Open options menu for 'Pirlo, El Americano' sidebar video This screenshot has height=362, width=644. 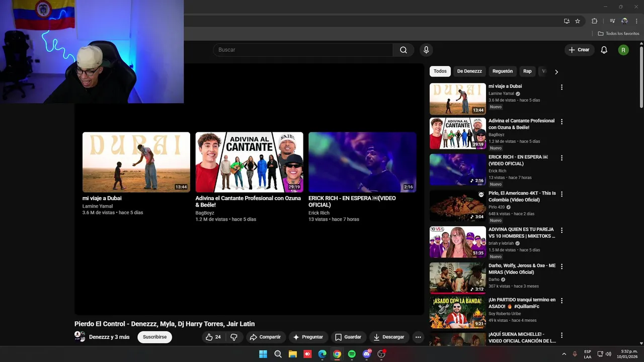561,194
